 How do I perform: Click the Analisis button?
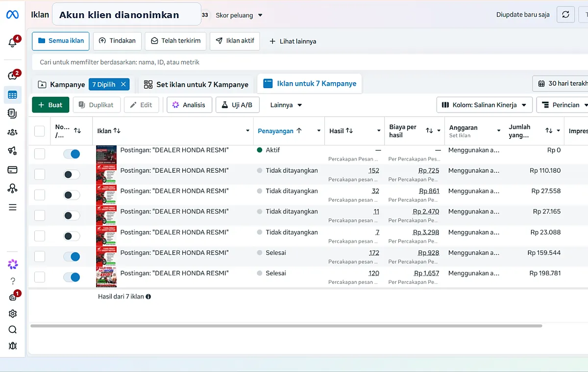tap(189, 105)
